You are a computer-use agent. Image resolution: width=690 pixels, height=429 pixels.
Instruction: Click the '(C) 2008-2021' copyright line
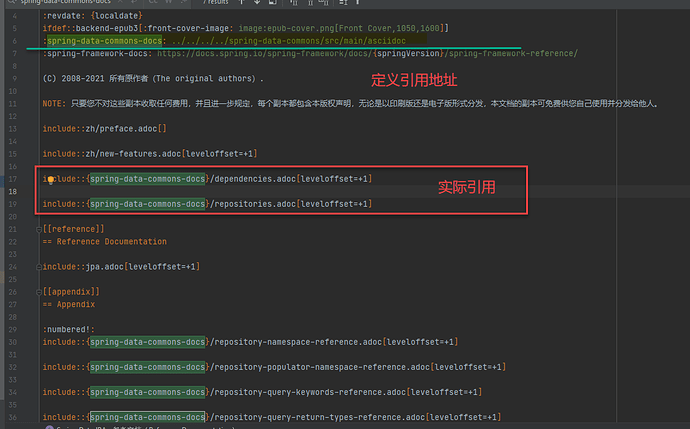point(153,78)
